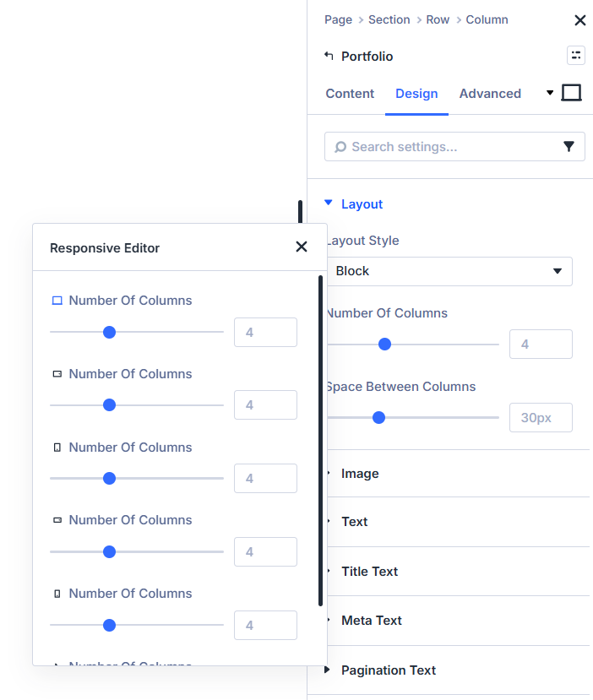Click the laptop device preview icon beside the tabs

coord(572,93)
